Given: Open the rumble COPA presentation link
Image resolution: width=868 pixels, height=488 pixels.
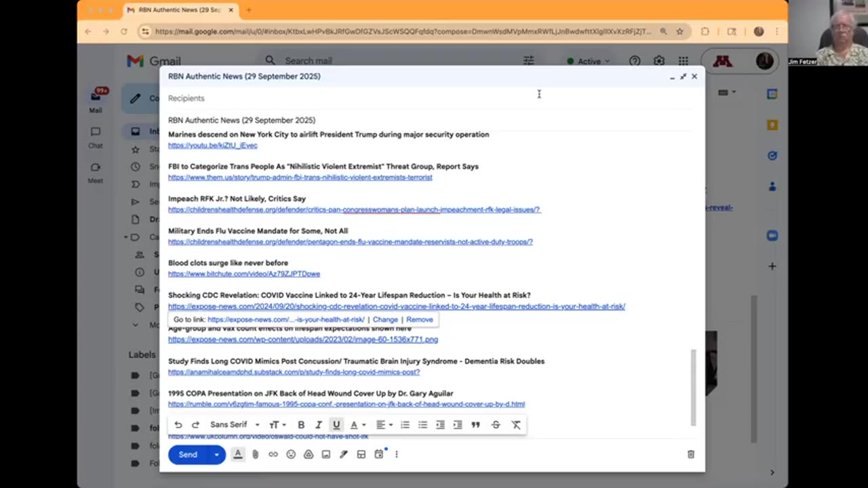Looking at the screenshot, I should click(347, 404).
